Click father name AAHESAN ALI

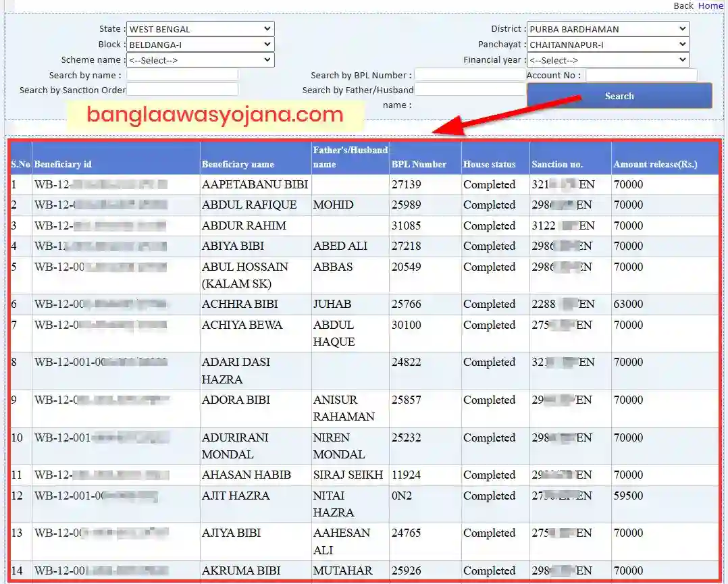pyautogui.click(x=342, y=541)
